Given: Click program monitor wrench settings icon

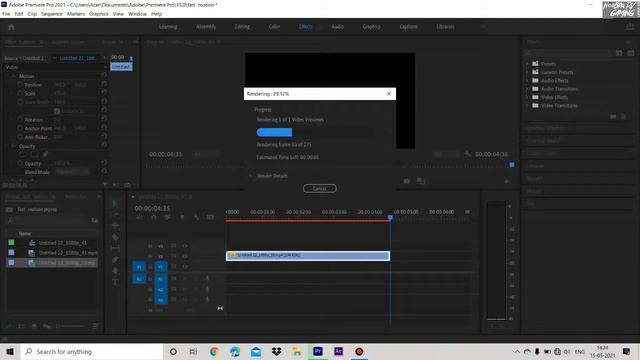Looking at the screenshot, I should [468, 154].
